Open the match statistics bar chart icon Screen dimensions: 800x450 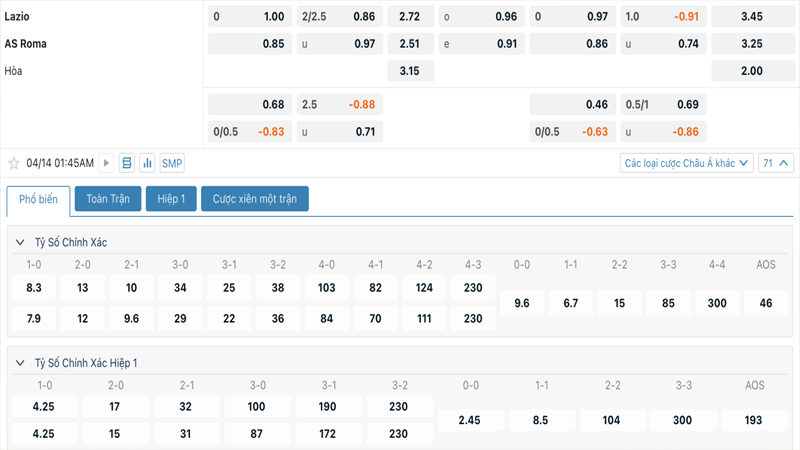(x=148, y=163)
